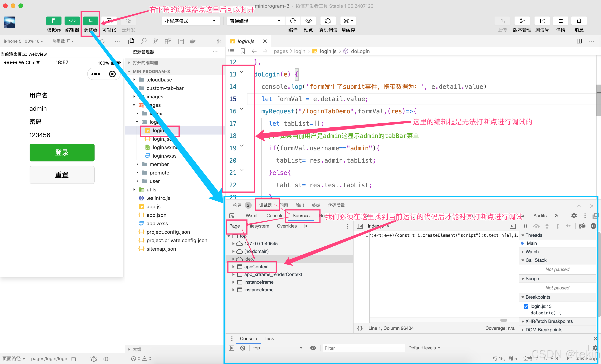
Task: Click the preview (预览) eye icon
Action: [308, 21]
